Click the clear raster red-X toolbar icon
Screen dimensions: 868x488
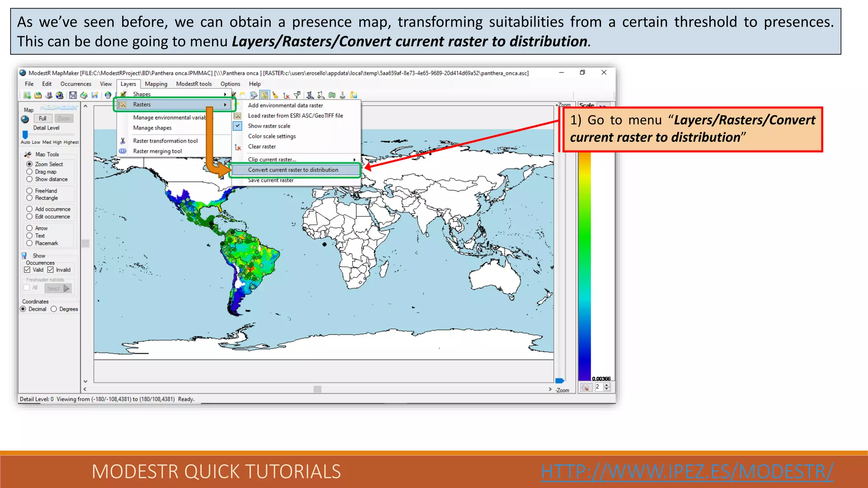[287, 95]
